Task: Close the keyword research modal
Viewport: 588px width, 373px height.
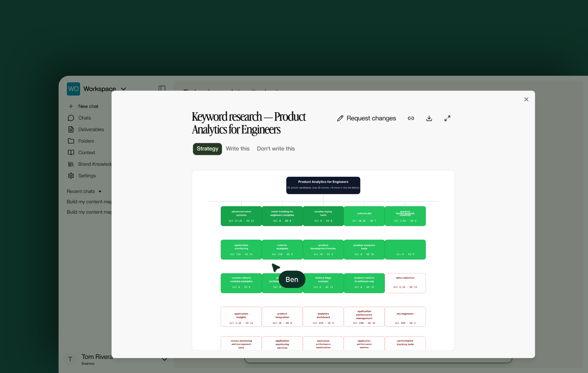Action: tap(526, 99)
